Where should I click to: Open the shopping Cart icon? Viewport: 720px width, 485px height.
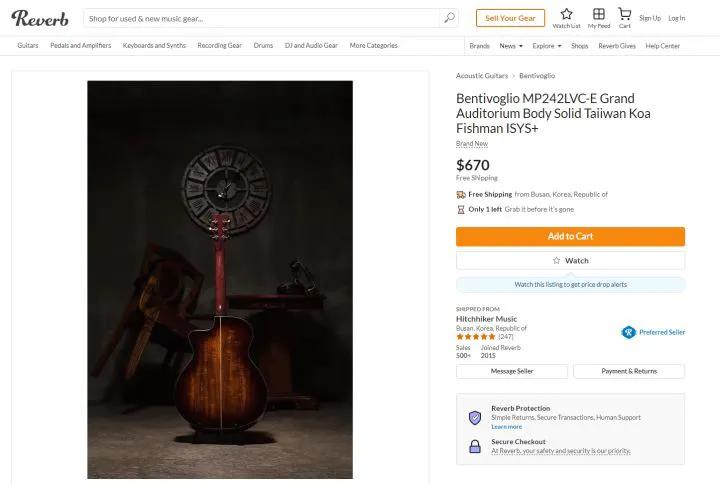(x=624, y=14)
